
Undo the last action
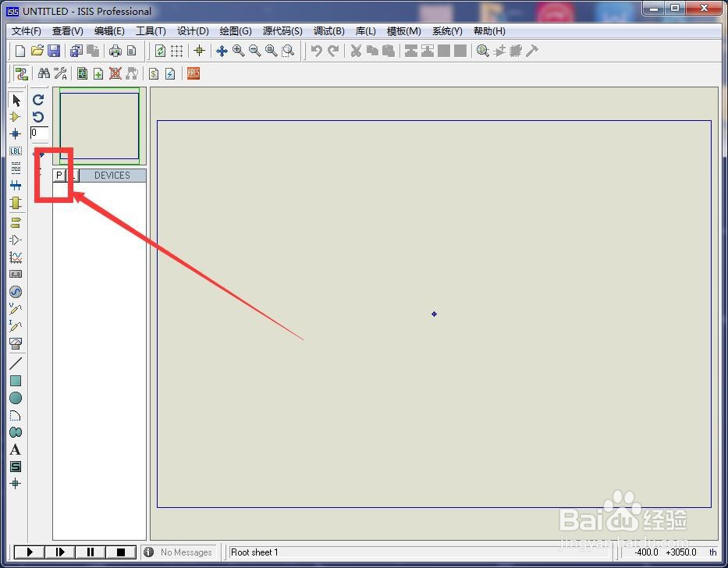(x=317, y=51)
